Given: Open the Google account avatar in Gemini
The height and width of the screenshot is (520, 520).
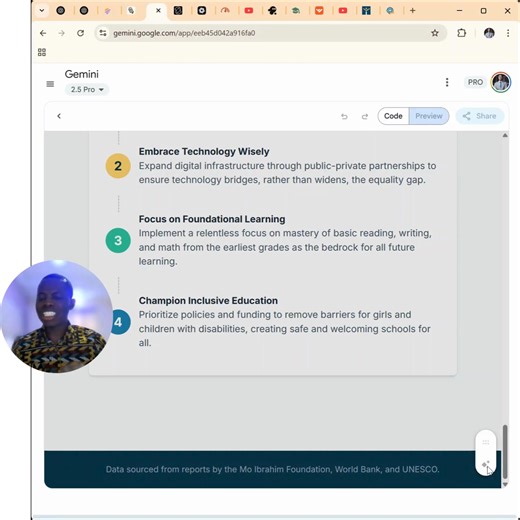Looking at the screenshot, I should (x=501, y=82).
